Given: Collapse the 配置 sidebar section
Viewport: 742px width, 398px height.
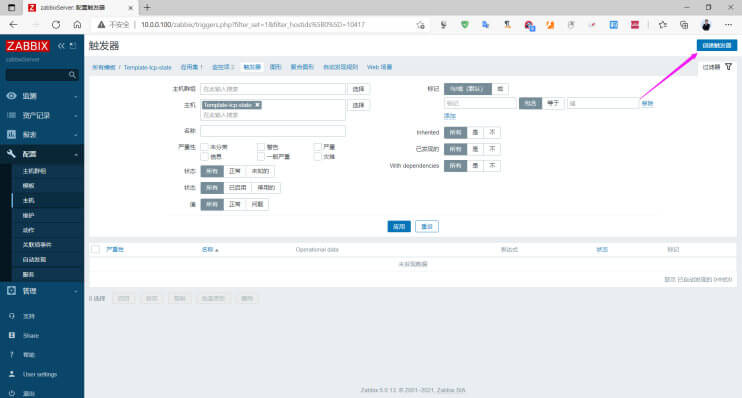Looking at the screenshot, I should coord(42,154).
